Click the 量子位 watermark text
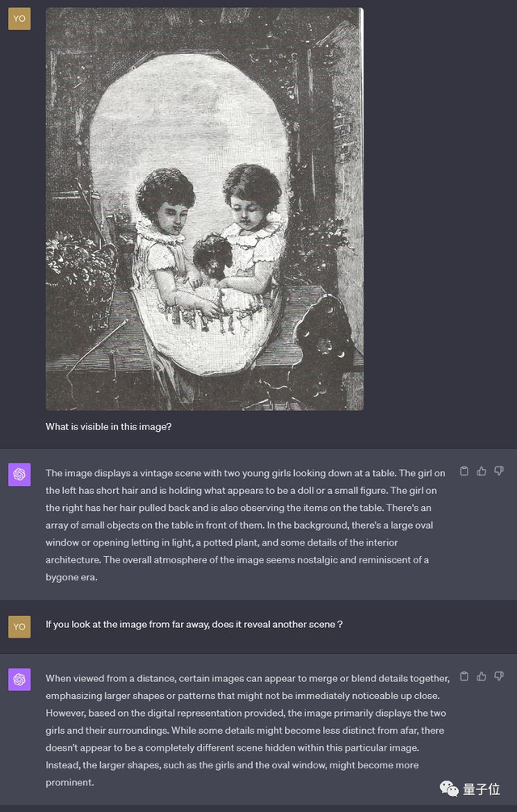 tap(481, 789)
